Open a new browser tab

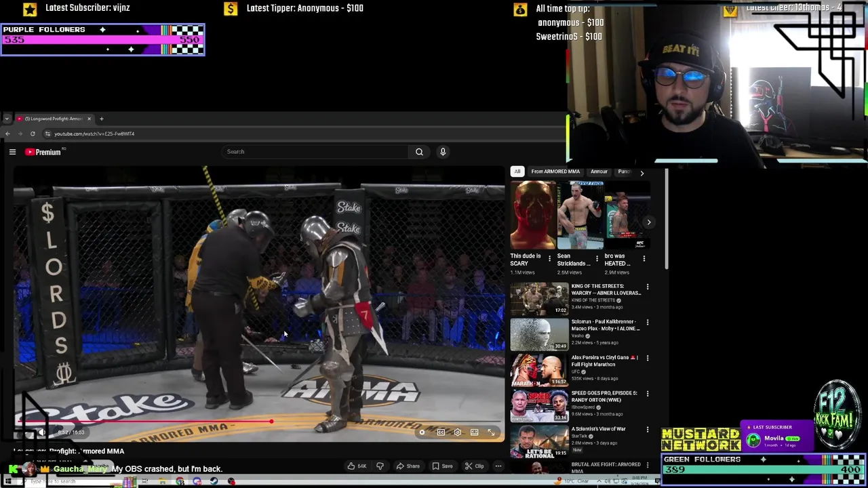(x=102, y=119)
